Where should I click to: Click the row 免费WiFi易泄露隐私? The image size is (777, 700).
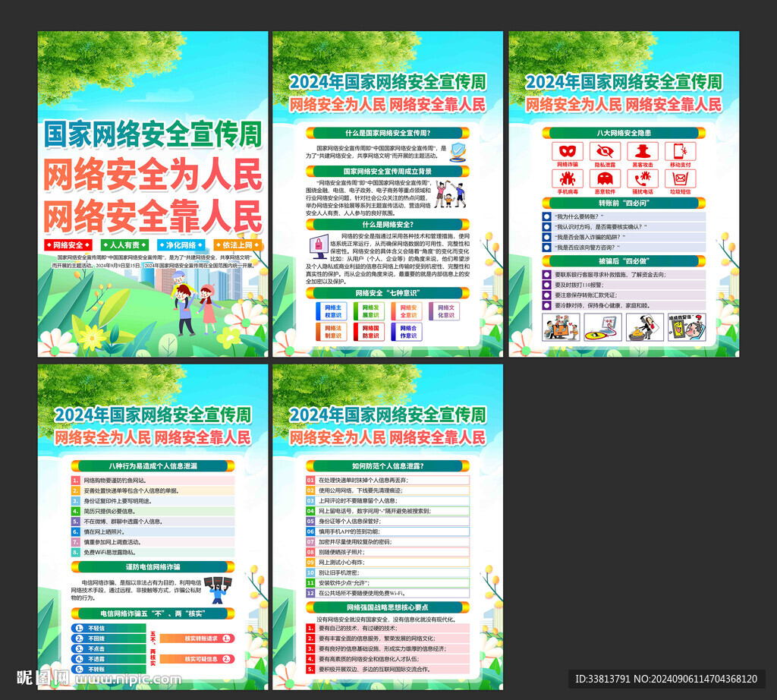153,552
